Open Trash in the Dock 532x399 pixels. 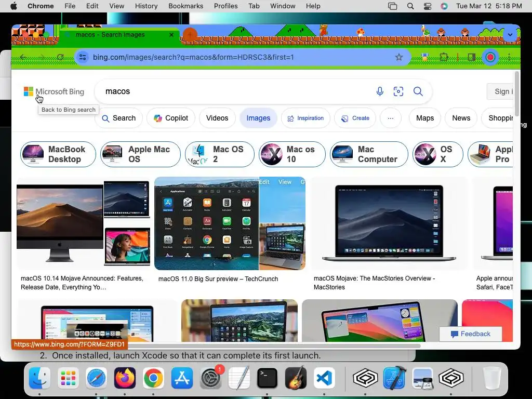(491, 378)
